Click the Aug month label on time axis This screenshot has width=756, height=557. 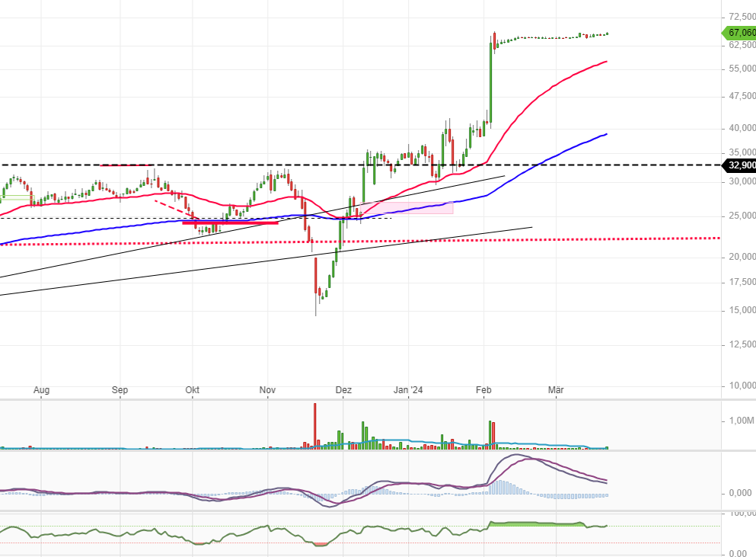coord(42,390)
